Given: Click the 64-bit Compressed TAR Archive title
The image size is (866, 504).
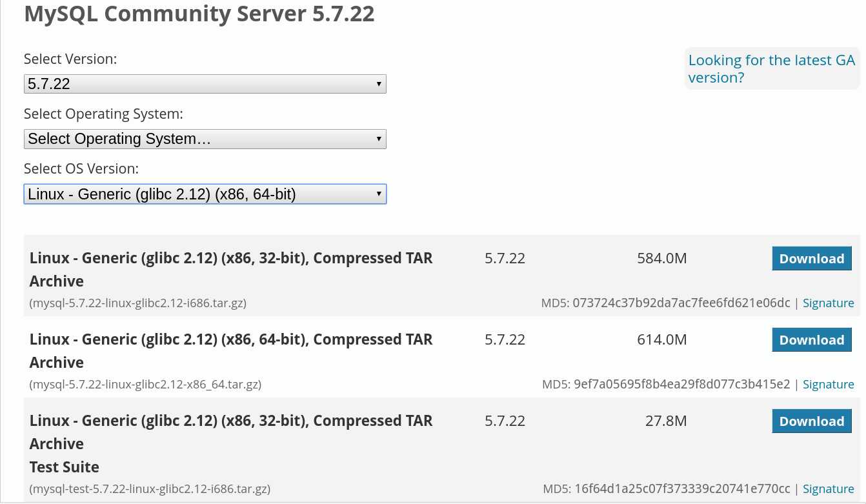Looking at the screenshot, I should click(231, 350).
